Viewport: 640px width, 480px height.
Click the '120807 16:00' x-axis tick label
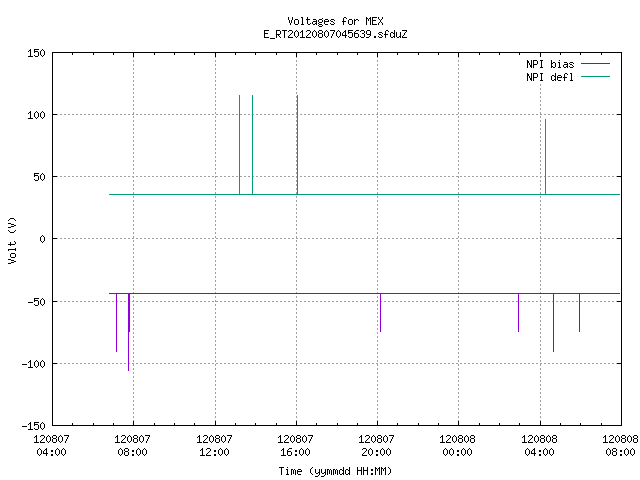295,446
